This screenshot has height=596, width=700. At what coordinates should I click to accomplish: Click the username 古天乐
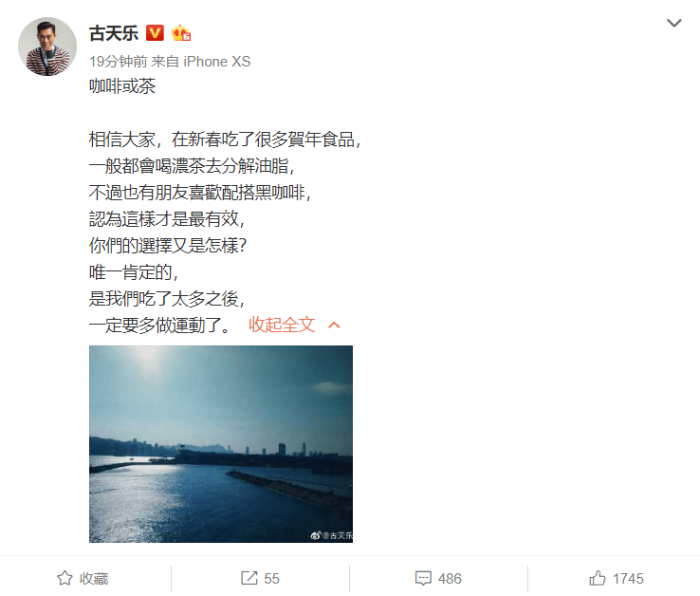(x=114, y=33)
